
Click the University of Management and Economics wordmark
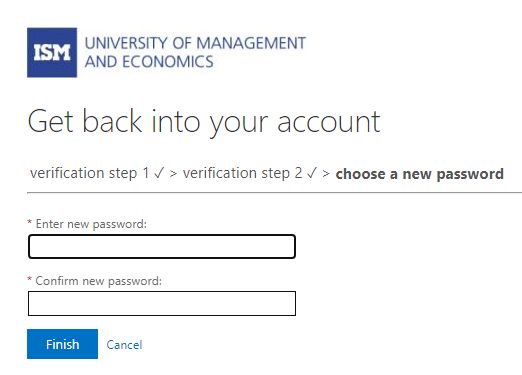[195, 52]
